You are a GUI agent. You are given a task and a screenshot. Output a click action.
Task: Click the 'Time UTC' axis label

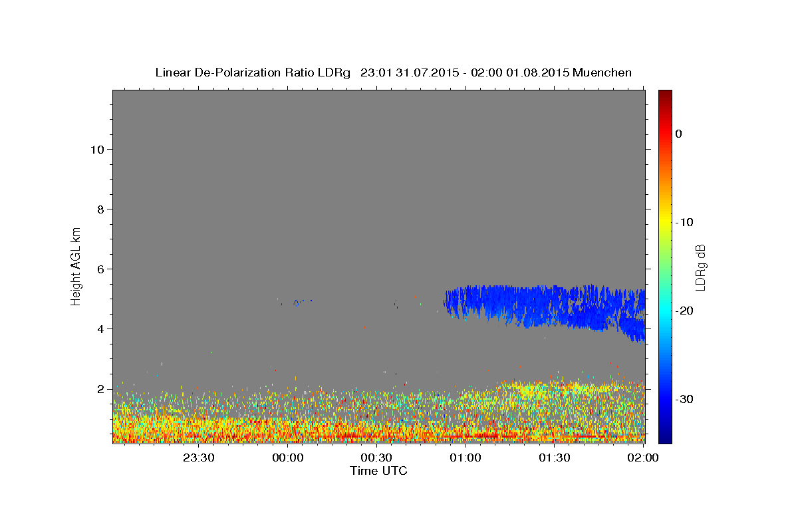tap(378, 471)
